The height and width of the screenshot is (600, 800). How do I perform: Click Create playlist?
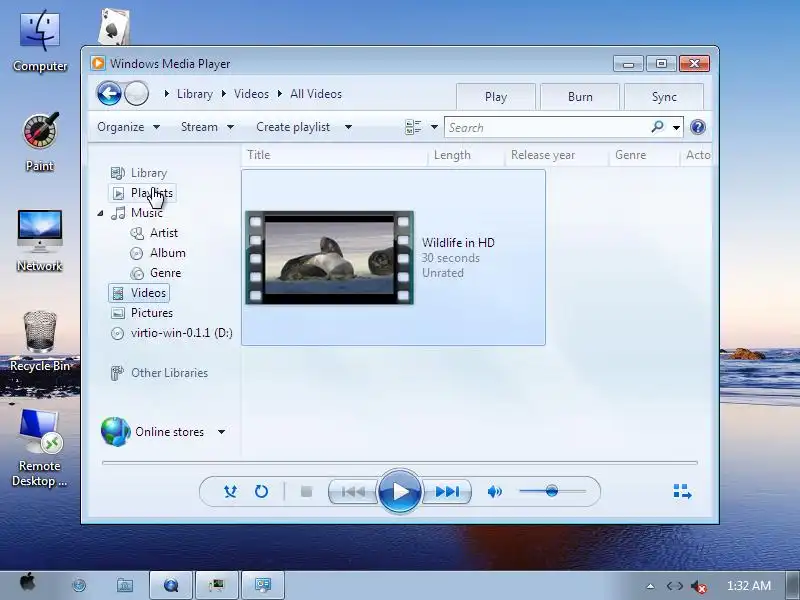(293, 127)
